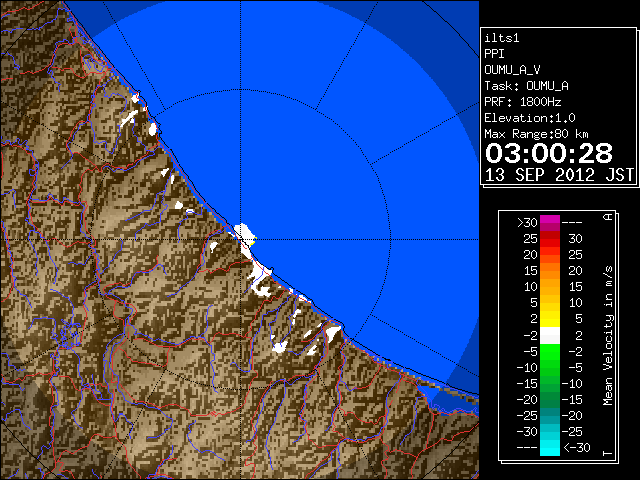The width and height of the screenshot is (640, 480).
Task: Click the 'PRF: 1800Hz' text
Action: click(x=523, y=102)
